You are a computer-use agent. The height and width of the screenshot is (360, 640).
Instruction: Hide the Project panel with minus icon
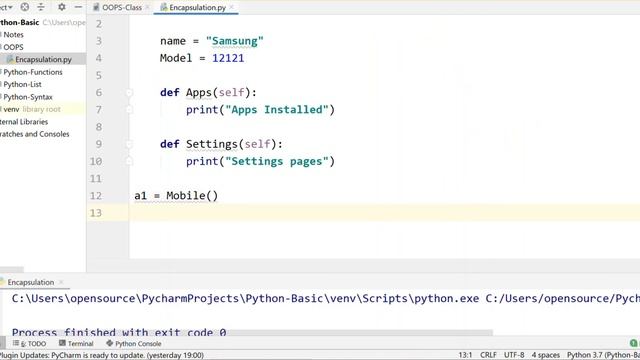pyautogui.click(x=78, y=7)
